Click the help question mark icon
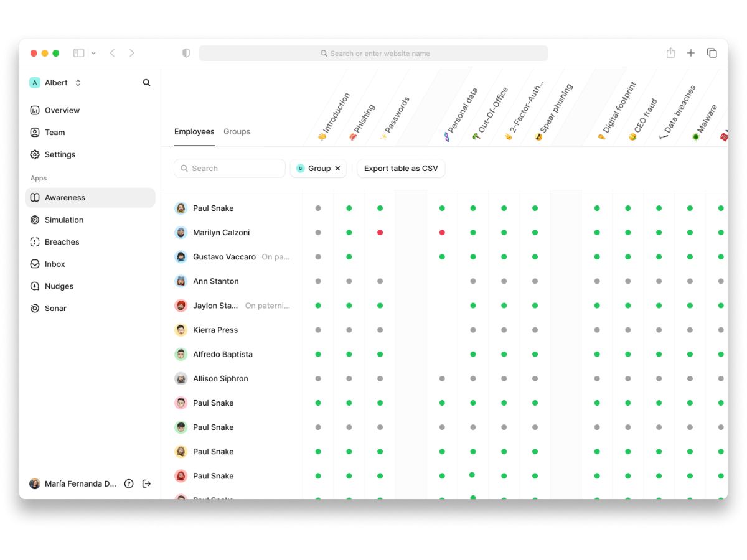This screenshot has height=560, width=747. tap(129, 483)
